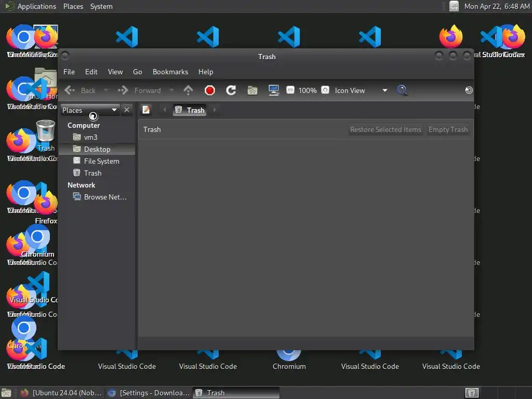Open the Help menu

point(206,72)
